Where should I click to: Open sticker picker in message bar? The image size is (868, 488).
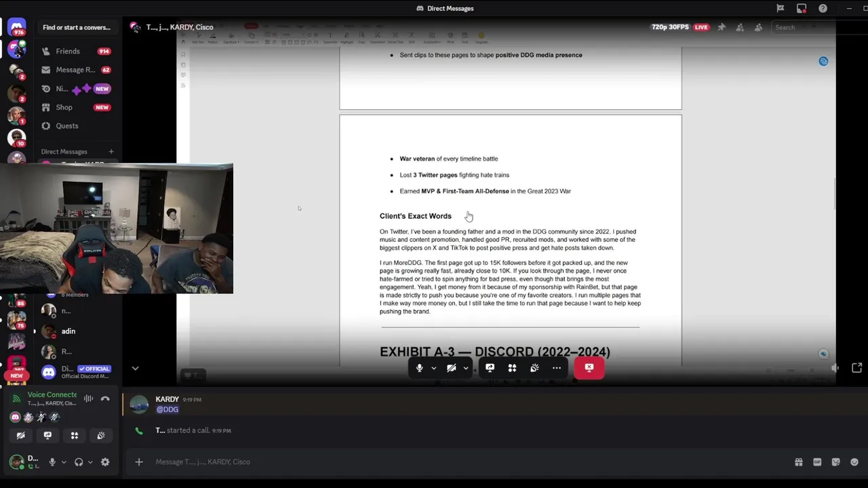(x=835, y=462)
